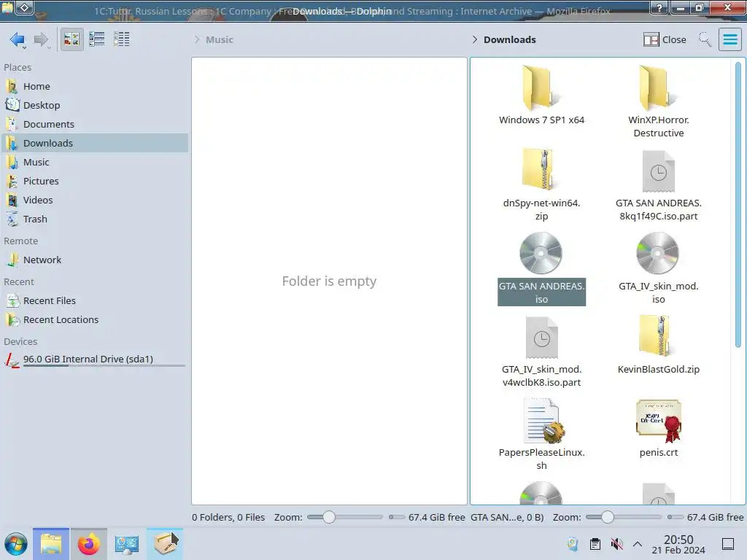The width and height of the screenshot is (747, 560).
Task: Open Trash in Places sidebar
Action: pyautogui.click(x=95, y=219)
